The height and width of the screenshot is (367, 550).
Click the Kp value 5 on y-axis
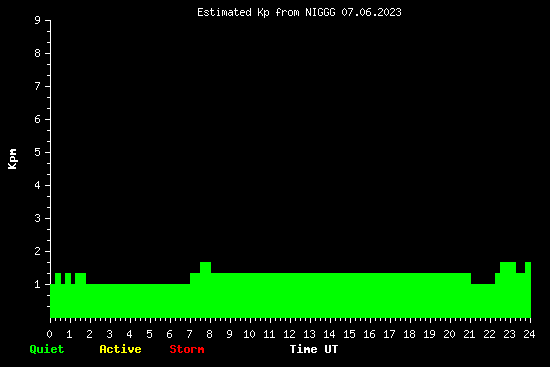[37, 152]
